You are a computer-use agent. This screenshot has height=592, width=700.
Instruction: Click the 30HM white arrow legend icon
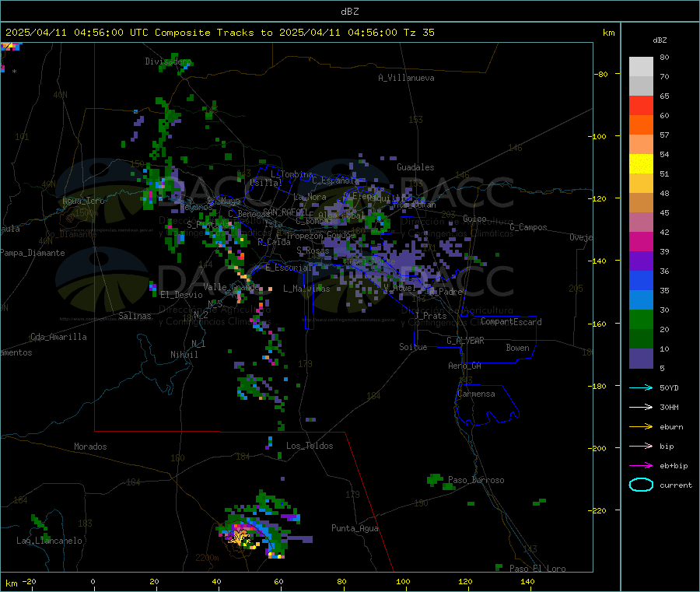[641, 407]
